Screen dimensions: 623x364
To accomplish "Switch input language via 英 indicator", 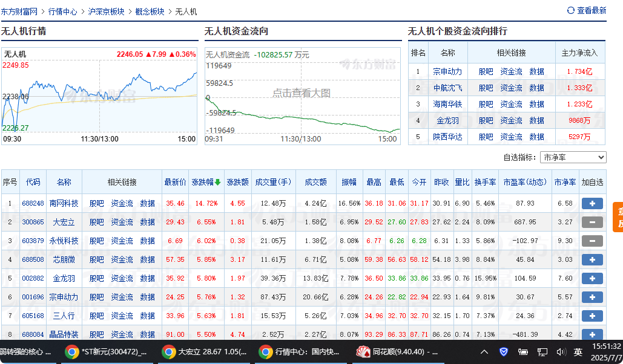I will coord(578,352).
